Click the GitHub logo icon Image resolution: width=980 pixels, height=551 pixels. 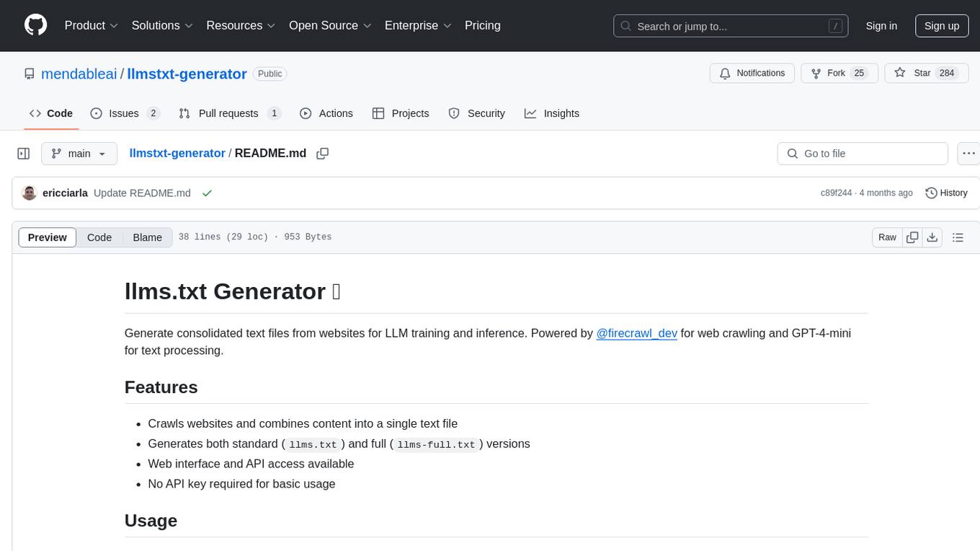[35, 25]
